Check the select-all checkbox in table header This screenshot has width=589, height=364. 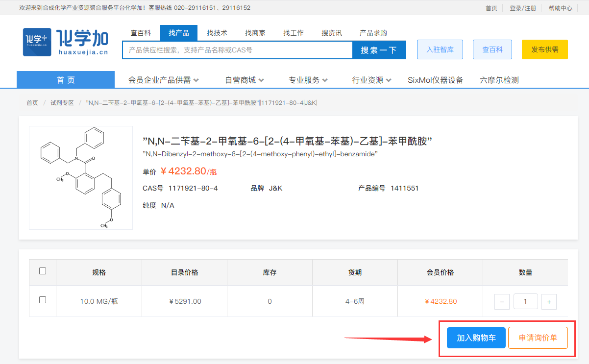(43, 271)
